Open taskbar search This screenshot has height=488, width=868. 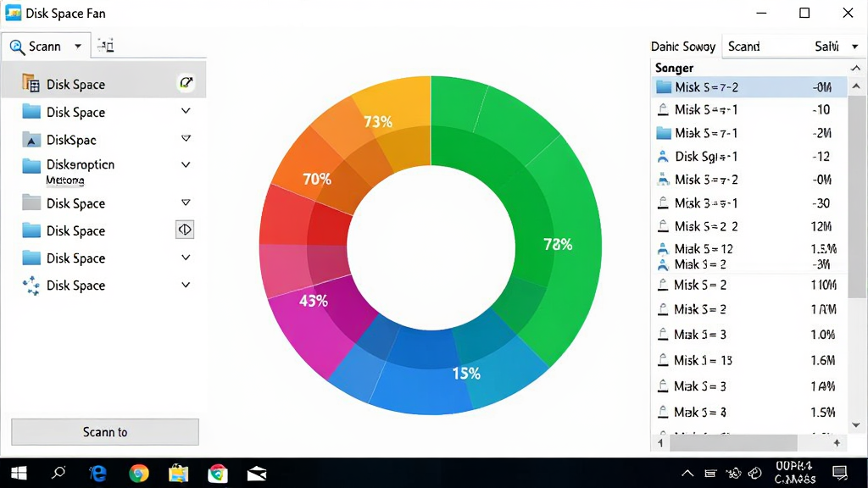(x=58, y=473)
